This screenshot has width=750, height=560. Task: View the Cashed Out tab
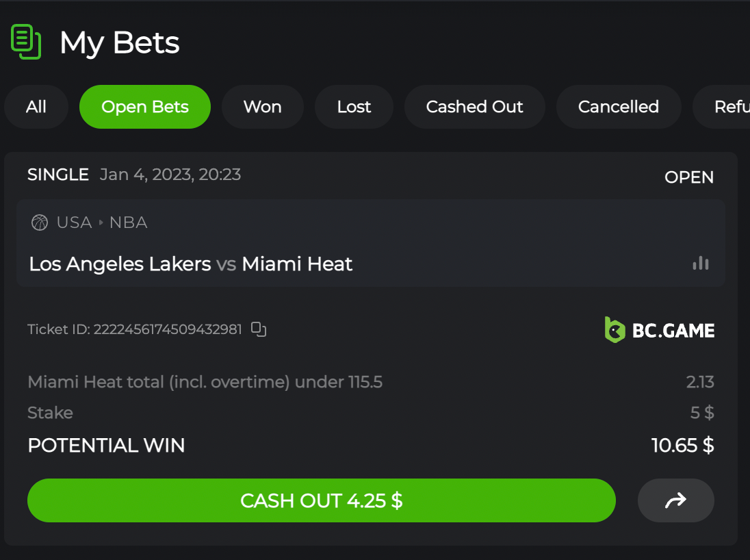(x=474, y=107)
